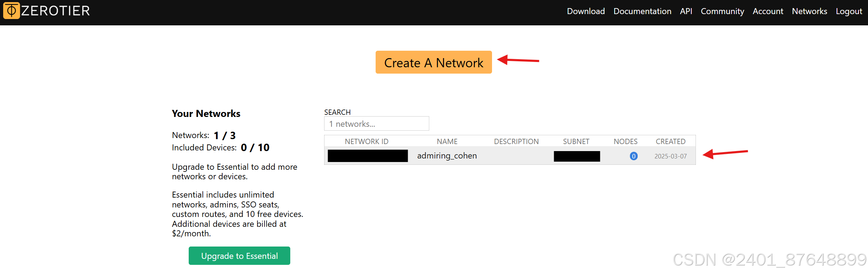The height and width of the screenshot is (274, 868).
Task: Click the nodes count badge 0
Action: tap(633, 156)
